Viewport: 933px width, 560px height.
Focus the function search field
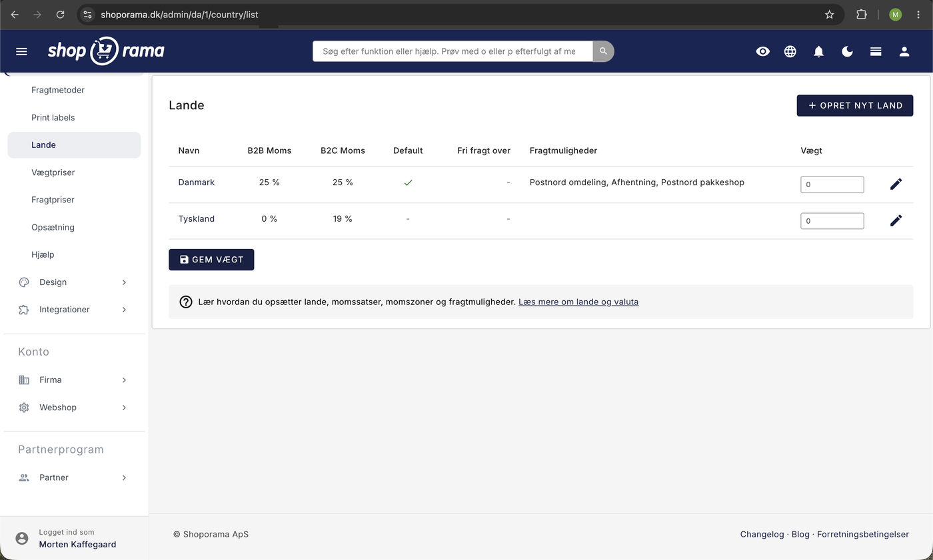pyautogui.click(x=453, y=51)
